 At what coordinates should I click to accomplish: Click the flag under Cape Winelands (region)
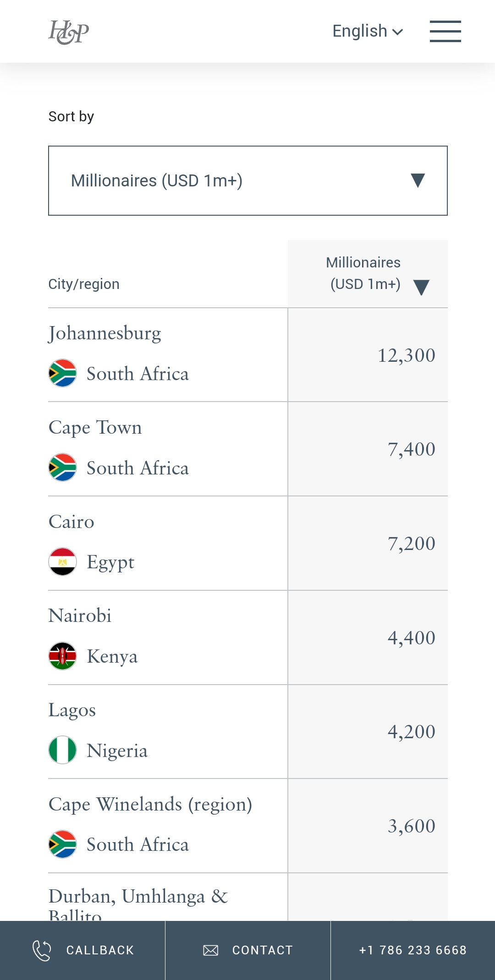point(63,844)
